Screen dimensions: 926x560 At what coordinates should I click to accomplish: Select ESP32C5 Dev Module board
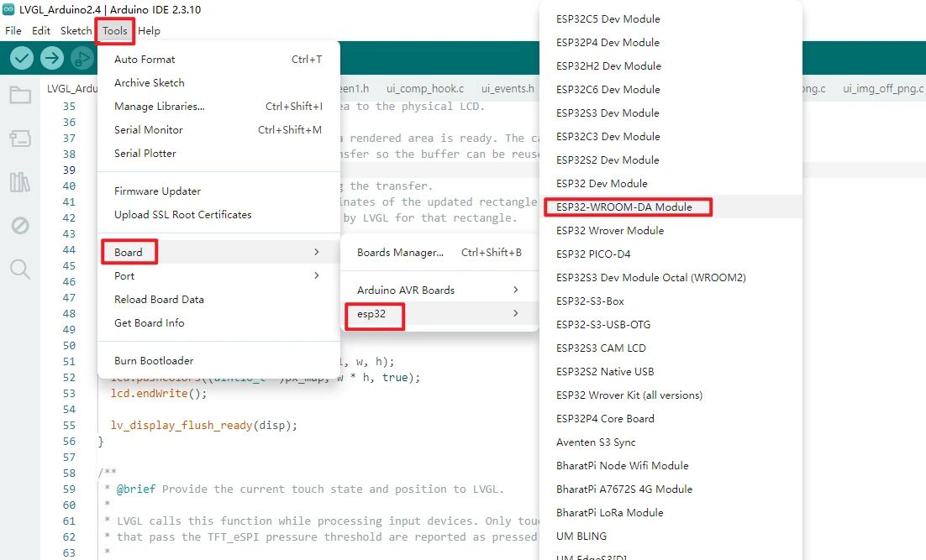[671, 18]
